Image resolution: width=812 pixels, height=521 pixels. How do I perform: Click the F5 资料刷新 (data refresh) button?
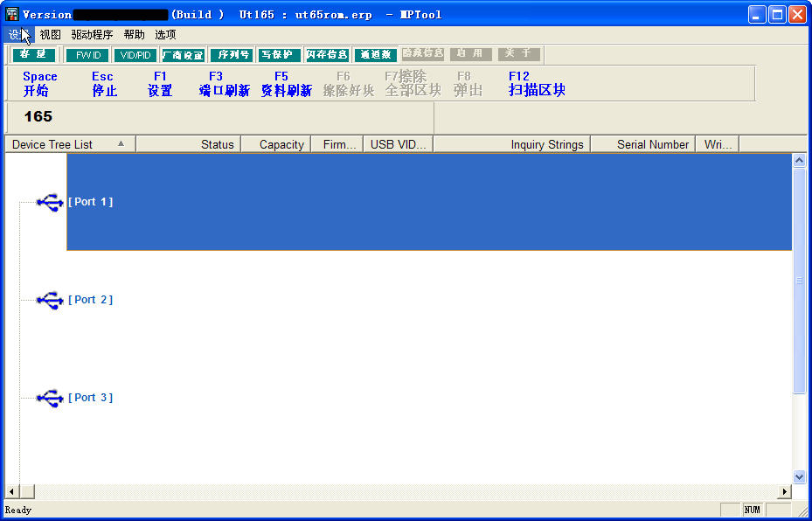pos(286,84)
